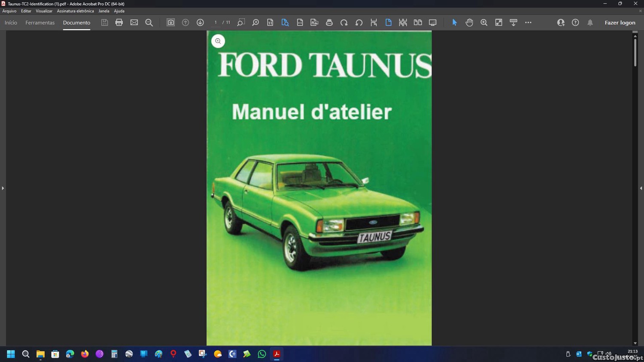Select the Hand pan tool
This screenshot has width=644, height=362.
pyautogui.click(x=469, y=22)
